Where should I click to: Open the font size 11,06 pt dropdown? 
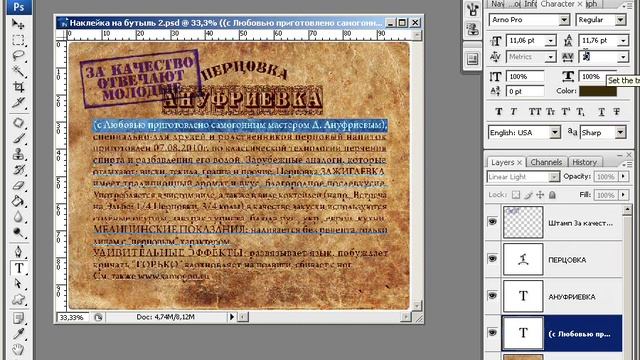pos(551,40)
